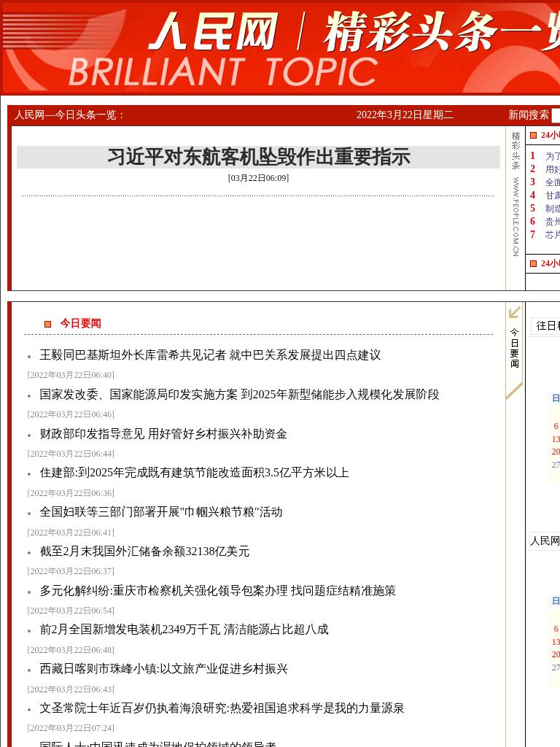Open the number 6 ranked hot news item
The width and height of the screenshot is (560, 747).
coord(553,222)
